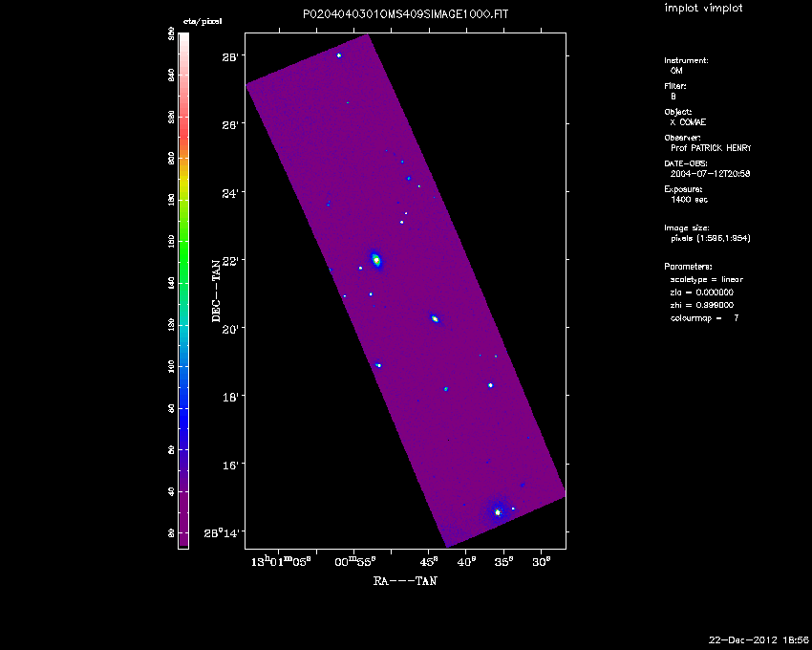Viewport: 812px width, 650px height.
Task: Select the Observer name Prof PATRICK HENRY
Action: 711,148
